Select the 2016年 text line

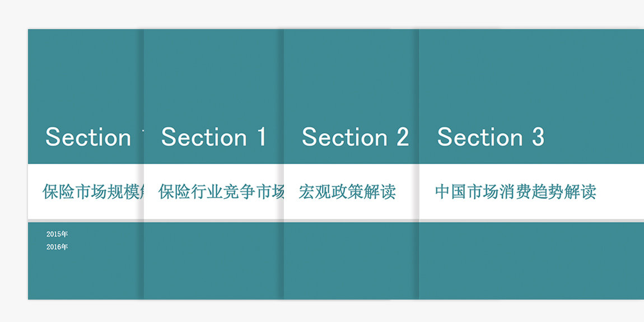point(57,247)
